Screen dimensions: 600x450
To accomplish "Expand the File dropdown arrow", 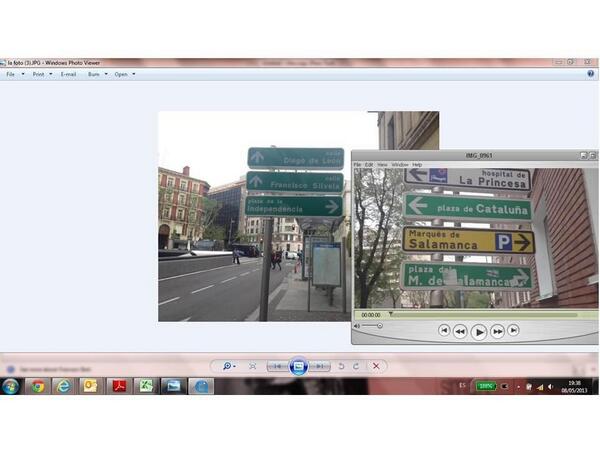I will tap(23, 74).
